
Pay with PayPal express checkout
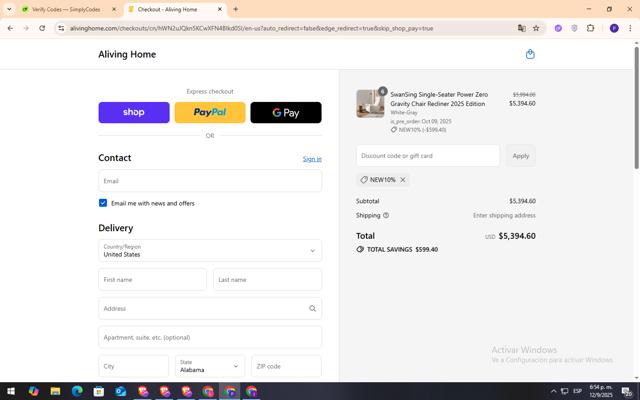point(210,112)
